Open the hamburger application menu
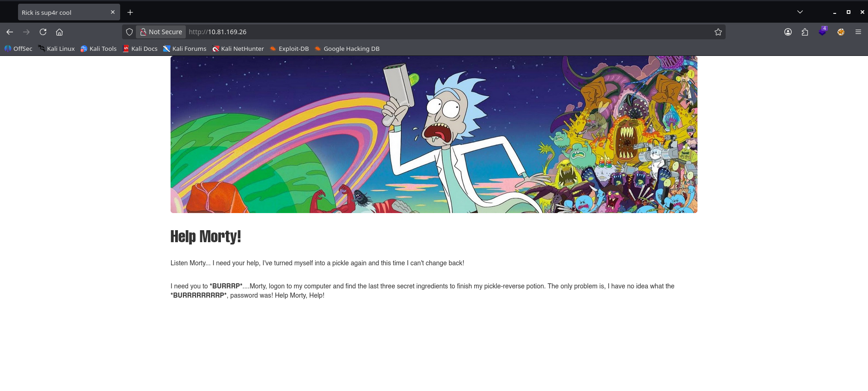Image resolution: width=868 pixels, height=391 pixels. pyautogui.click(x=858, y=32)
